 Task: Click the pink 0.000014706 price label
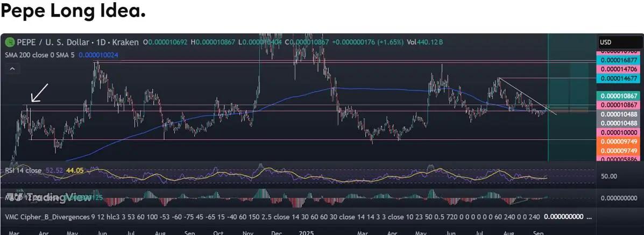619,69
